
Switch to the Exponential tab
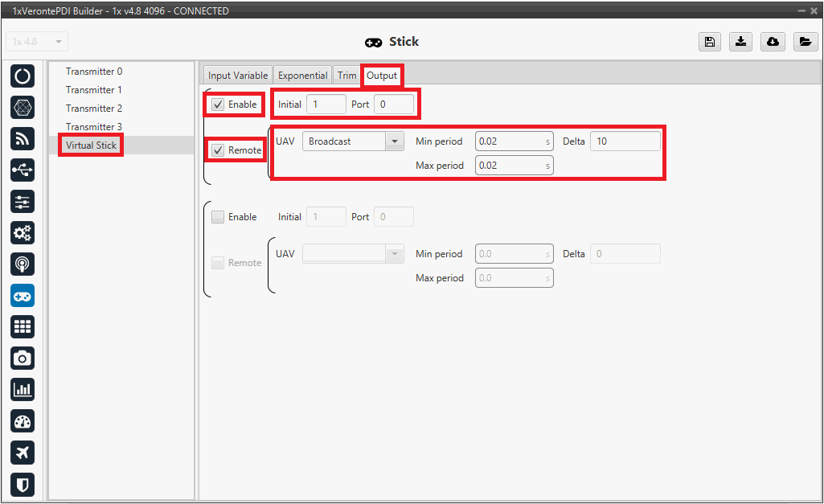tap(302, 76)
